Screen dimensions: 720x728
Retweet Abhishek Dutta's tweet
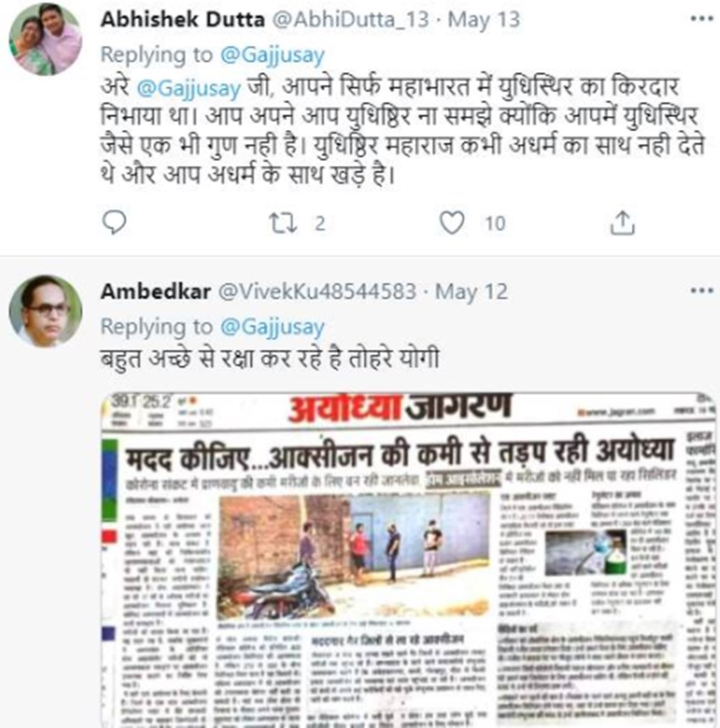pyautogui.click(x=283, y=223)
